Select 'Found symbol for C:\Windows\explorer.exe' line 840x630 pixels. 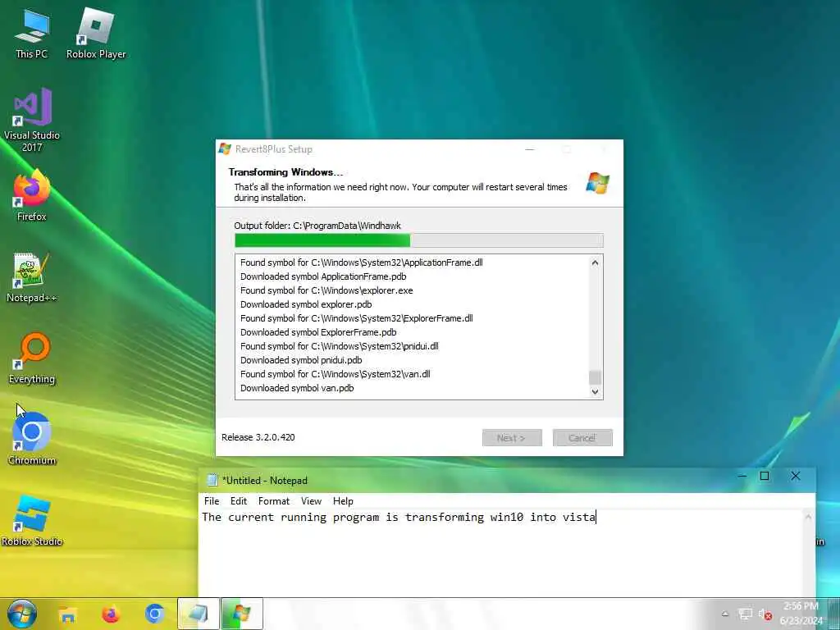[326, 290]
